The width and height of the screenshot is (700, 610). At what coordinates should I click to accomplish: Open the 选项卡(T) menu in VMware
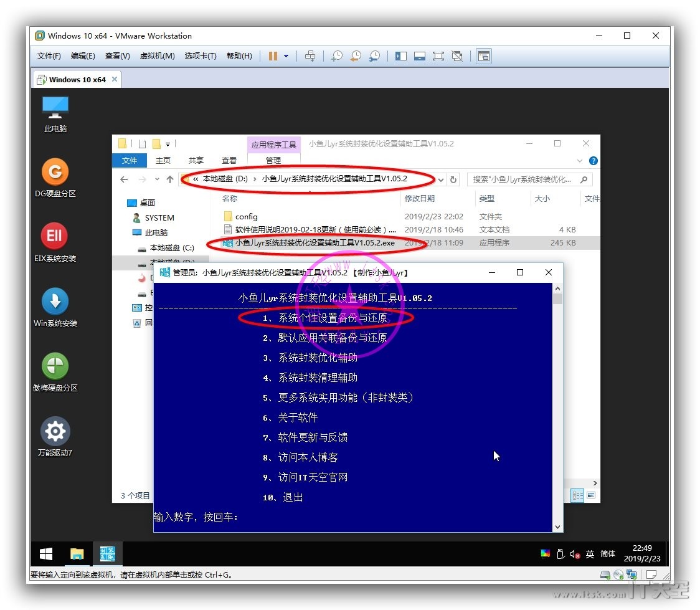(201, 56)
